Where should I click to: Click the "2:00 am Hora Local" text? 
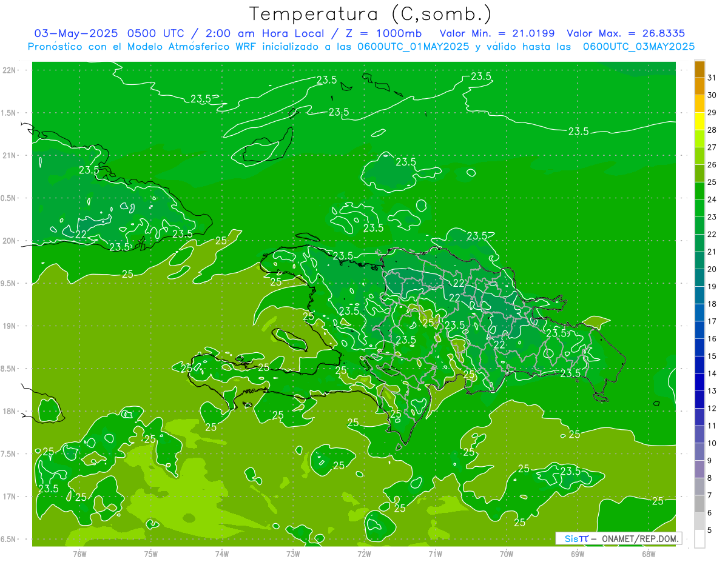(267, 33)
